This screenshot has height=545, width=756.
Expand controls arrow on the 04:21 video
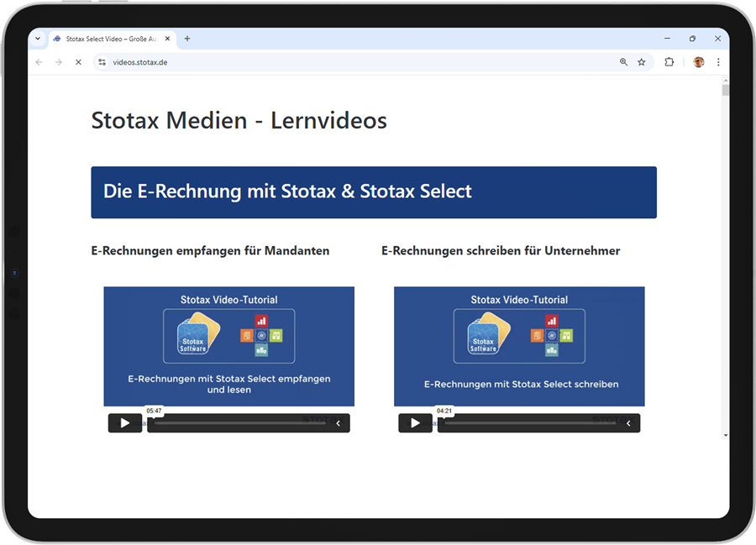628,423
